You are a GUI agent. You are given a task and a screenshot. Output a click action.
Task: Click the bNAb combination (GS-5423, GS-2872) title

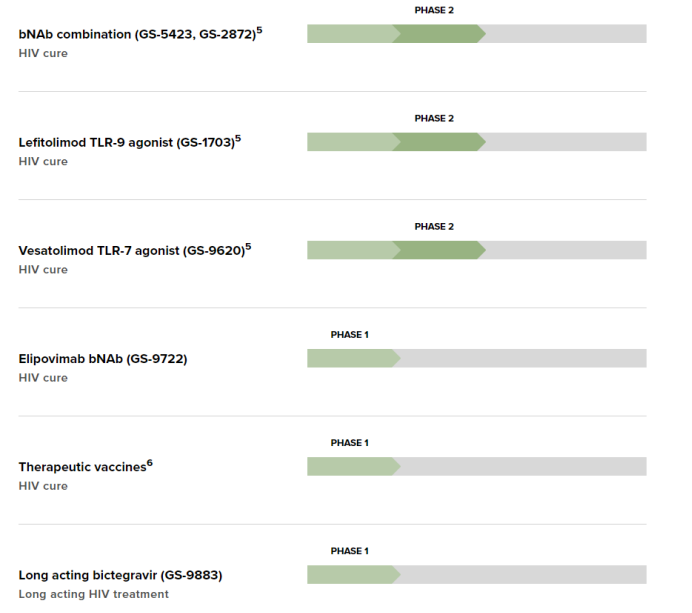(136, 35)
